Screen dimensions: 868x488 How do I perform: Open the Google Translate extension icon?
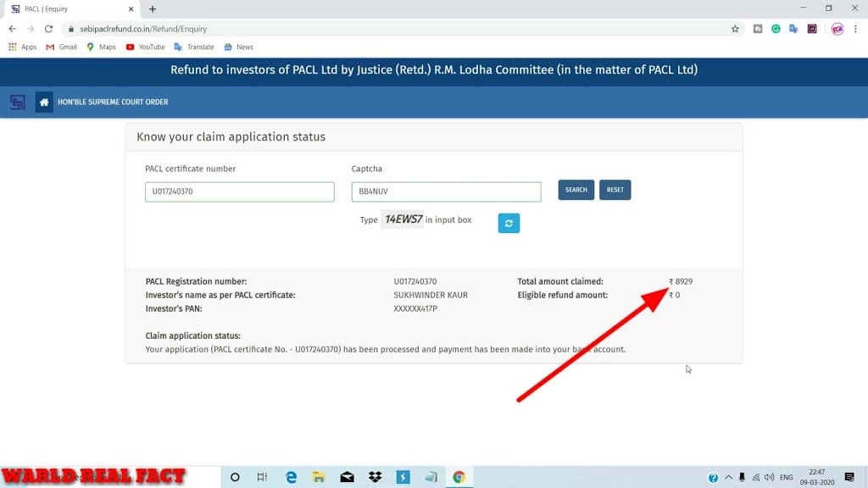pyautogui.click(x=793, y=29)
